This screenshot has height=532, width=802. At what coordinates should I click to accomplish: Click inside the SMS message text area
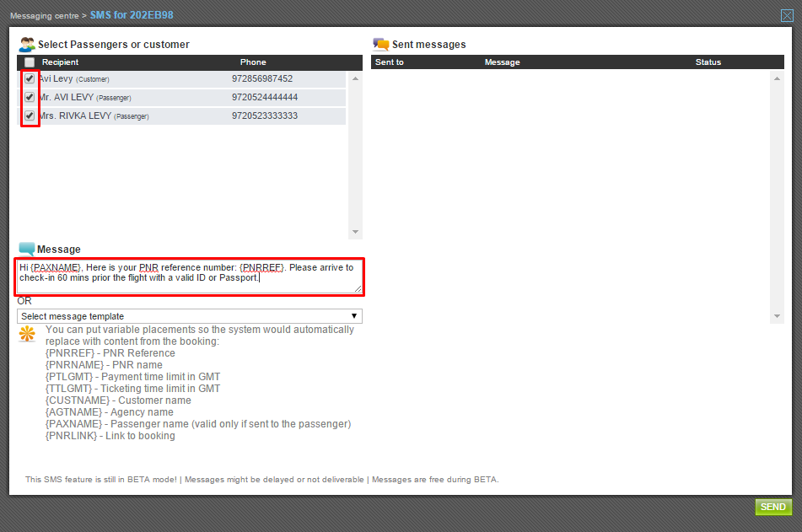190,277
